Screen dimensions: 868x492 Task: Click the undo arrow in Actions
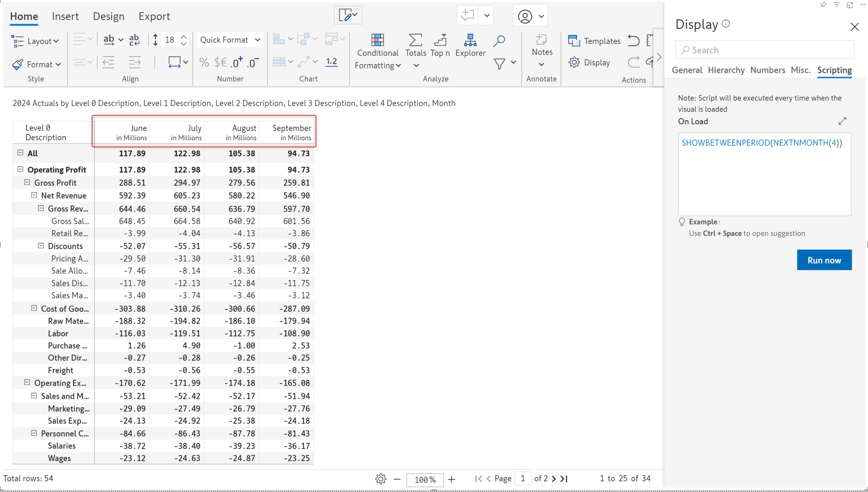(x=634, y=41)
